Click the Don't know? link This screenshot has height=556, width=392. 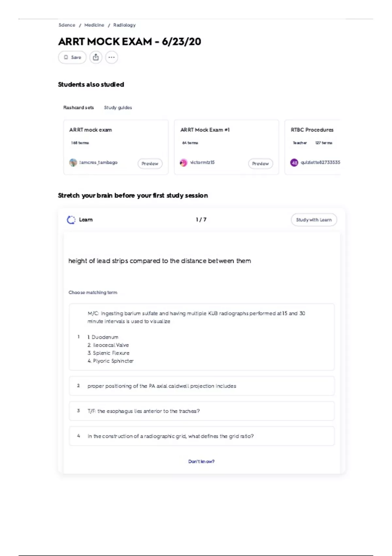[201, 461]
